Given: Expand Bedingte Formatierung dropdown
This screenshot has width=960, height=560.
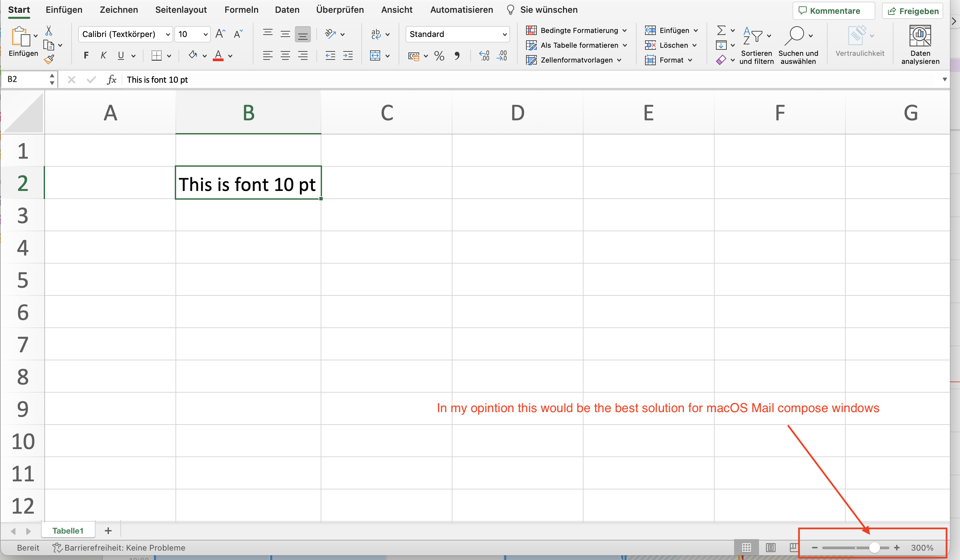Looking at the screenshot, I should (x=625, y=31).
